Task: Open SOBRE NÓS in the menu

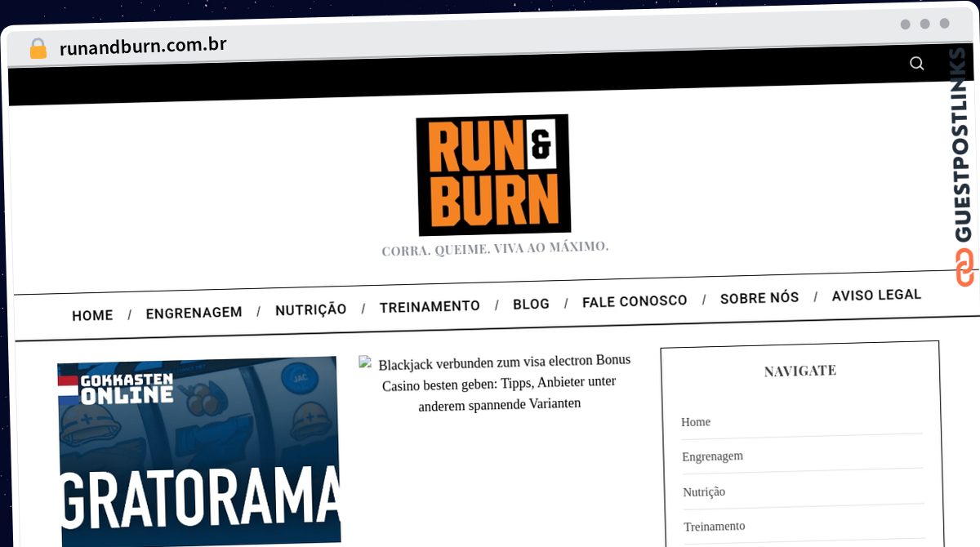Action: pos(759,298)
